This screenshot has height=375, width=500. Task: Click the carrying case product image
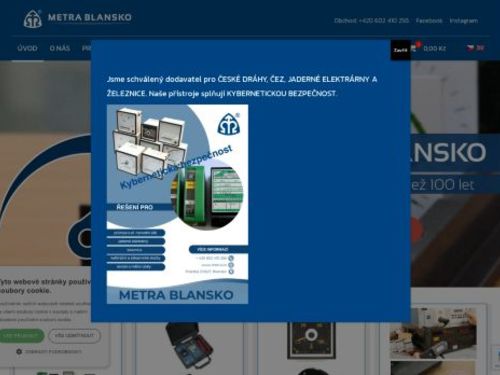(x=189, y=346)
